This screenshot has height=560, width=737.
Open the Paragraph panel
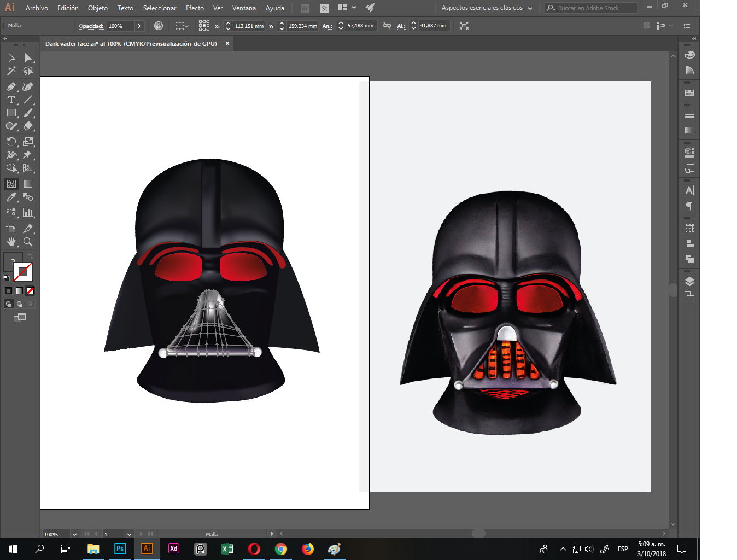(689, 206)
